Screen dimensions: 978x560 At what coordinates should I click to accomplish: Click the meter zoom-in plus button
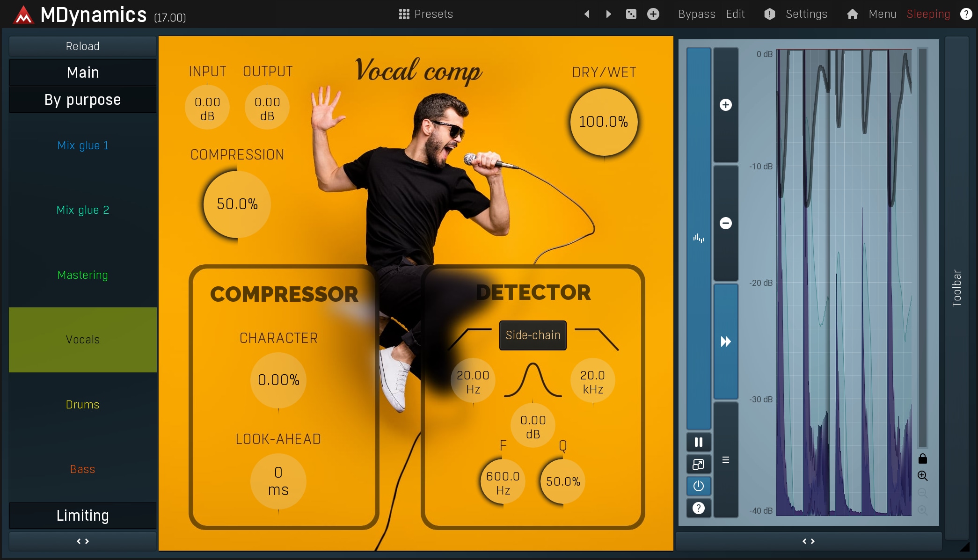(725, 105)
